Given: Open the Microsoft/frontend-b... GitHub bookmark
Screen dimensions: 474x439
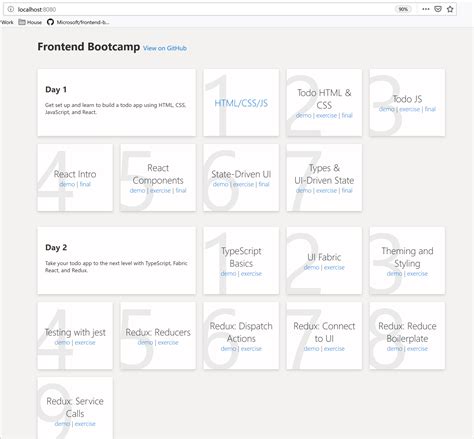Looking at the screenshot, I should click(78, 22).
